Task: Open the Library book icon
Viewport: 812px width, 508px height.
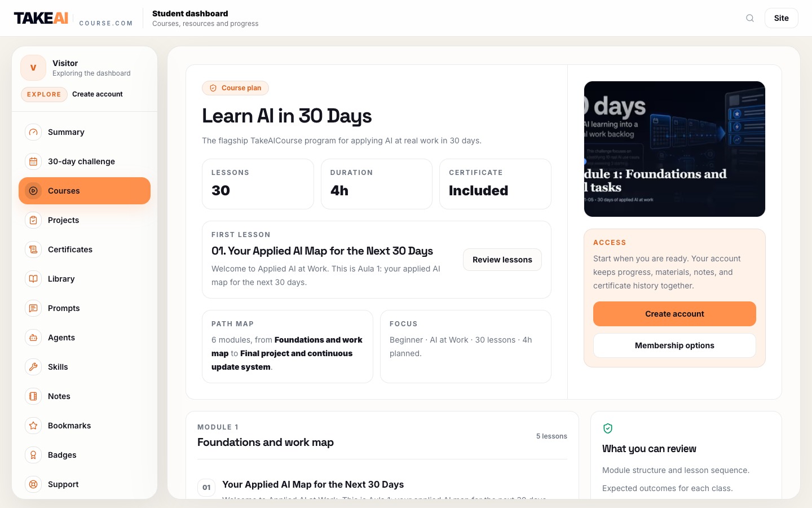Action: (x=33, y=279)
